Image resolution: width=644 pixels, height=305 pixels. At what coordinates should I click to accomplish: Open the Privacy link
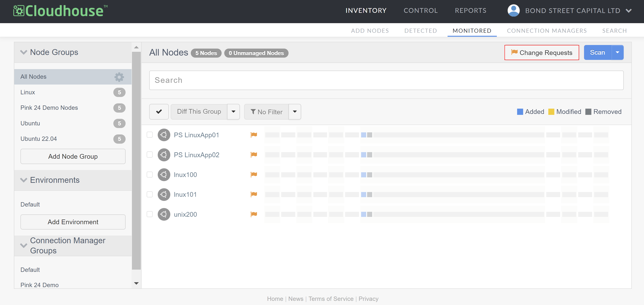(x=368, y=299)
